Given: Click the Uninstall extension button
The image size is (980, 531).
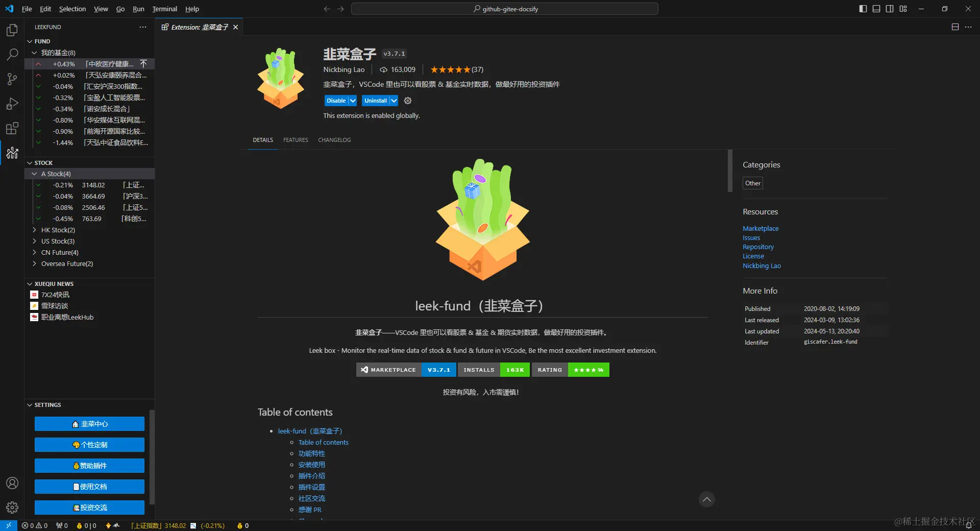Looking at the screenshot, I should tap(375, 101).
